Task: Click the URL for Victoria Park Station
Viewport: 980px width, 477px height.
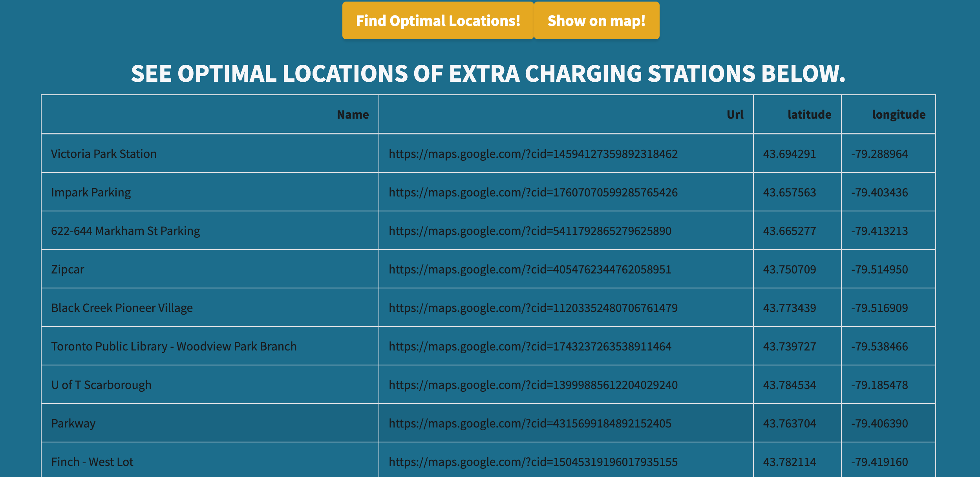Action: 533,154
